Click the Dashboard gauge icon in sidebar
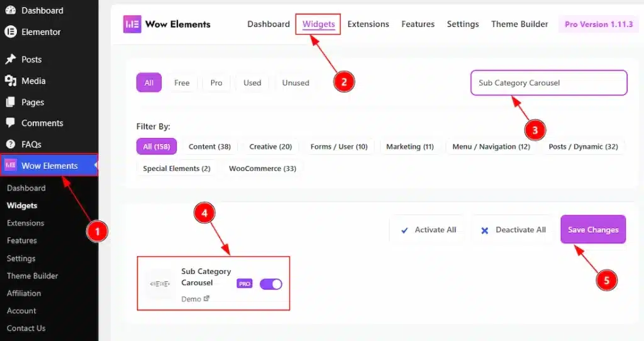644x341 pixels. point(10,10)
